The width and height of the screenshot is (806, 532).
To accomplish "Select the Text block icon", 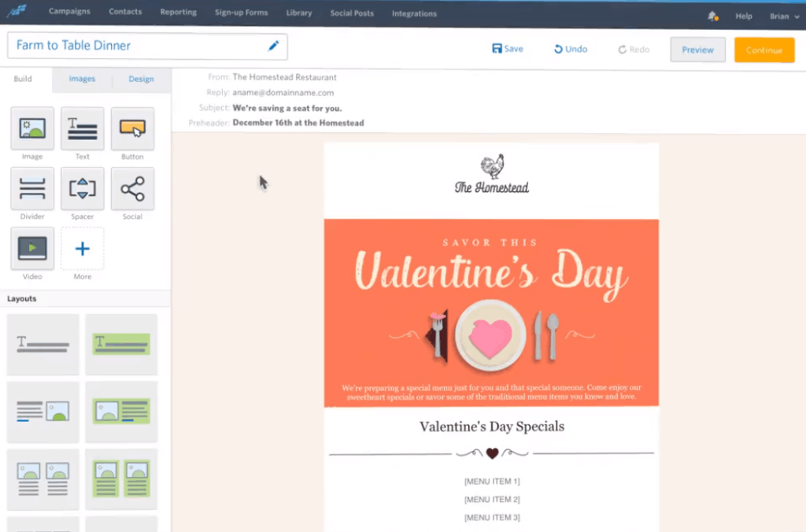I will pyautogui.click(x=82, y=128).
